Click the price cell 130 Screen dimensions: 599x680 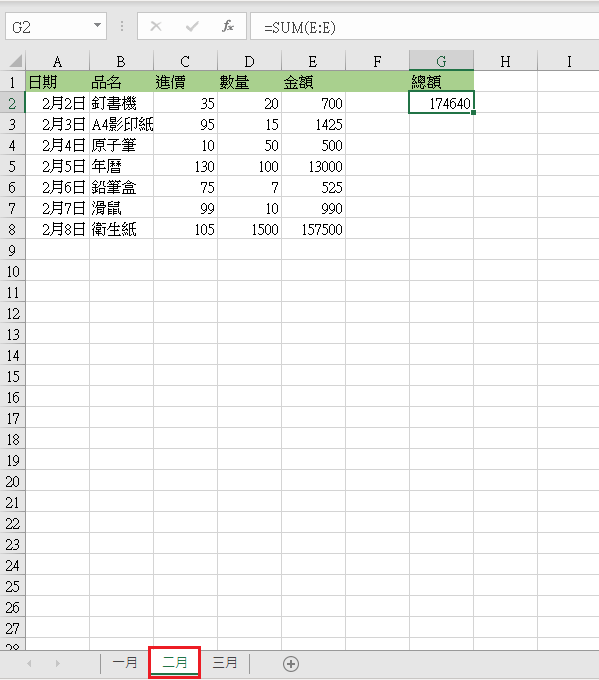click(x=185, y=166)
